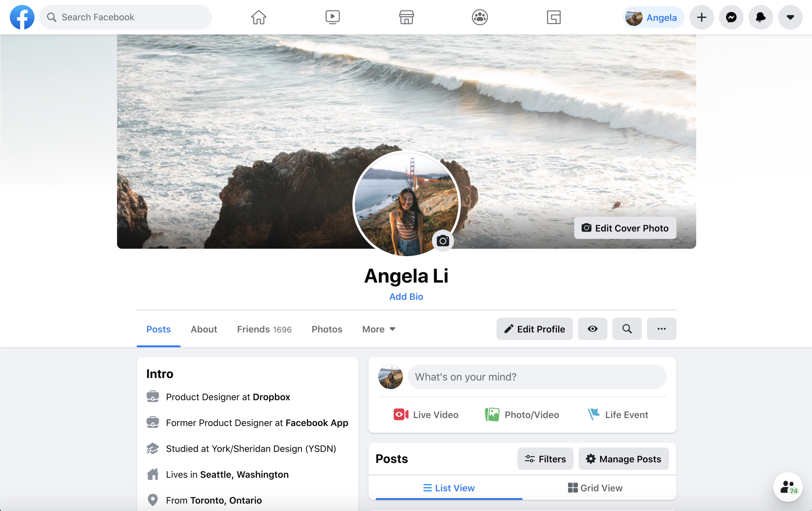Click the profile search magnifier button

click(627, 329)
